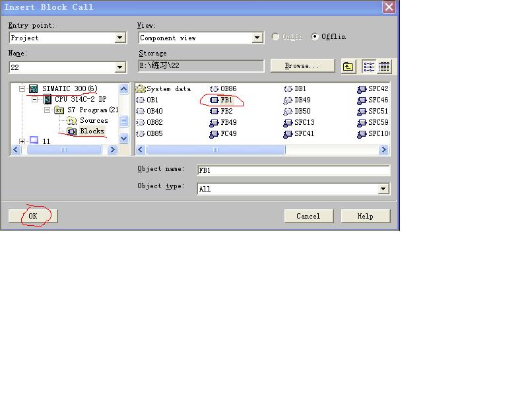Switch to details view icon
The width and height of the screenshot is (532, 418).
point(383,67)
